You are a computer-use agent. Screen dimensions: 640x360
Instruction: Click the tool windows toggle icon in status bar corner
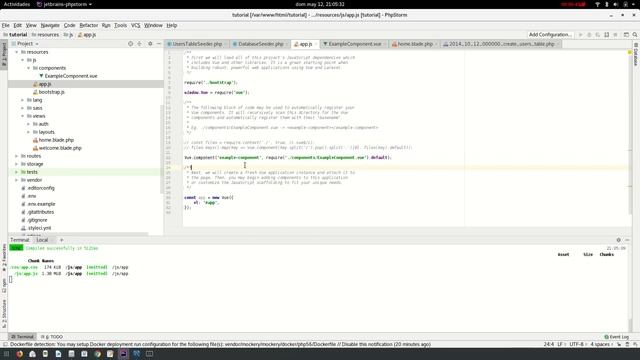(x=5, y=344)
